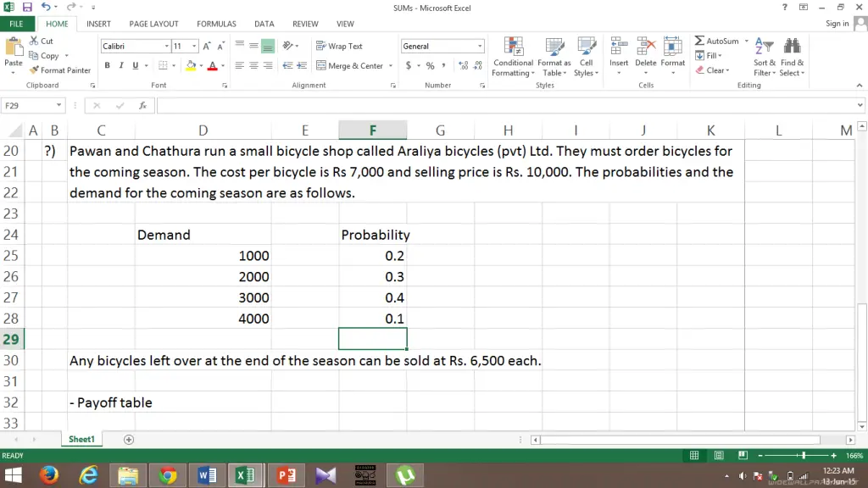Click the Save icon in quick access toolbar

pos(27,7)
